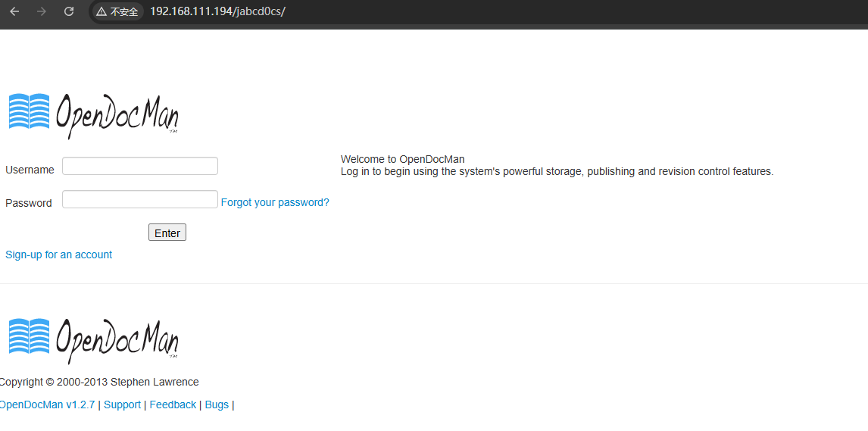The height and width of the screenshot is (431, 868).
Task: Follow the 'Sign-up for an account' link
Action: pos(58,255)
